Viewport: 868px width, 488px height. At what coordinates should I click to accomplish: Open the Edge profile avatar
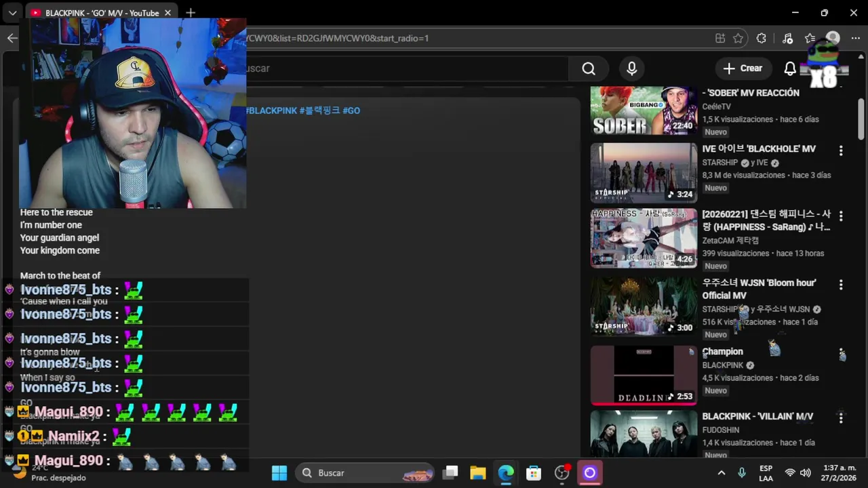coord(833,39)
